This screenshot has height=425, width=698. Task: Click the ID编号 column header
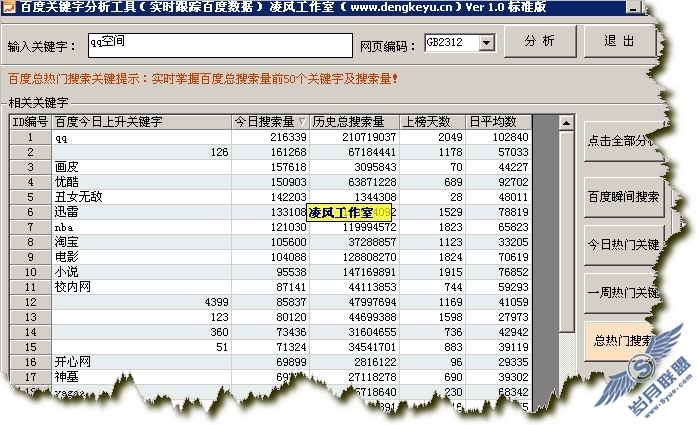[30, 122]
